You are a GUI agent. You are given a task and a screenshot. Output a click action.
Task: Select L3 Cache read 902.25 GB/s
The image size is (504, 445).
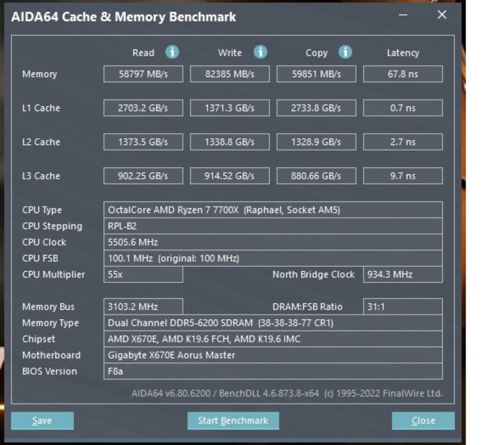click(143, 176)
